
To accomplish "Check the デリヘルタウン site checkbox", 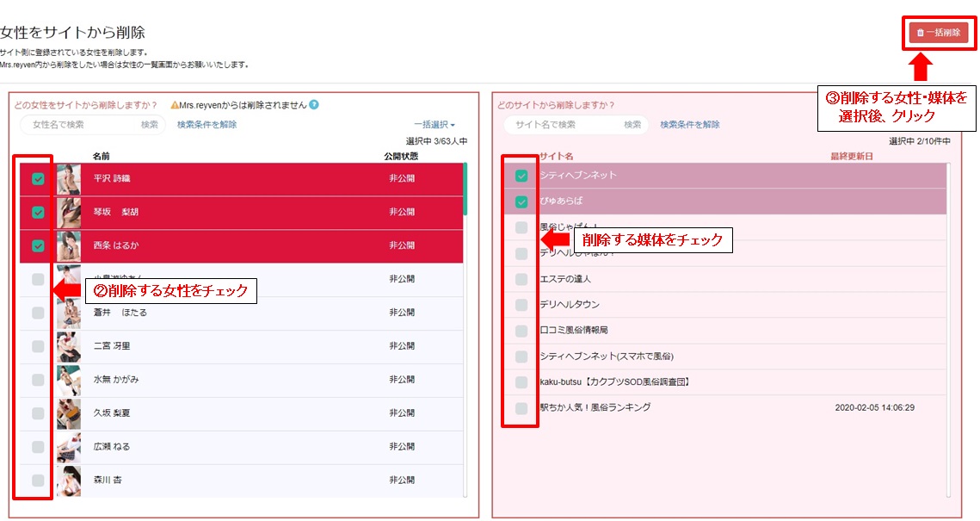I will 521,305.
